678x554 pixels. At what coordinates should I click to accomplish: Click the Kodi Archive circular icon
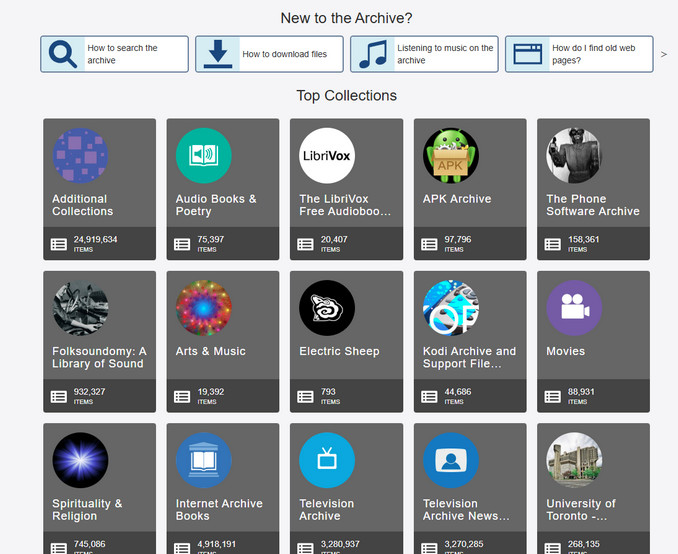(451, 308)
